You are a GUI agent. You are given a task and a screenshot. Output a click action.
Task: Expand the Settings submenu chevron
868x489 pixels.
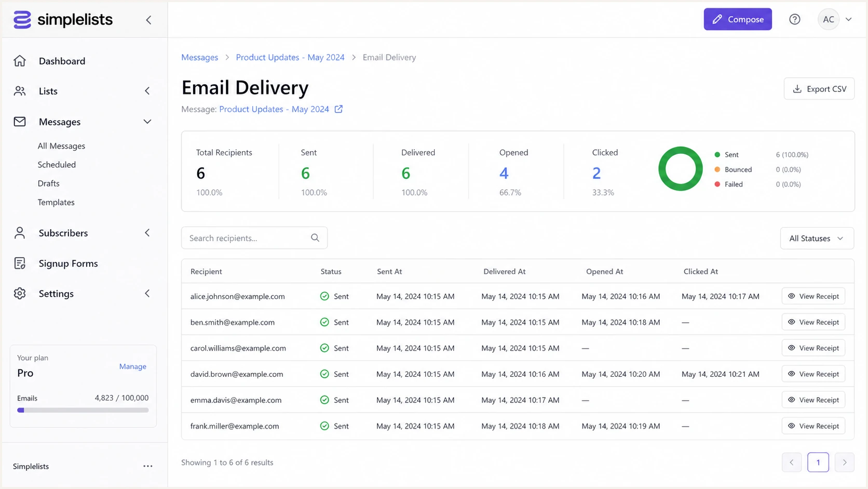(x=147, y=294)
